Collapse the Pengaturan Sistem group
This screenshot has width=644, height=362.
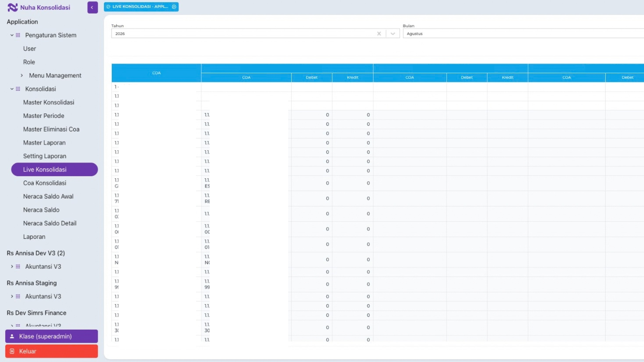(12, 35)
